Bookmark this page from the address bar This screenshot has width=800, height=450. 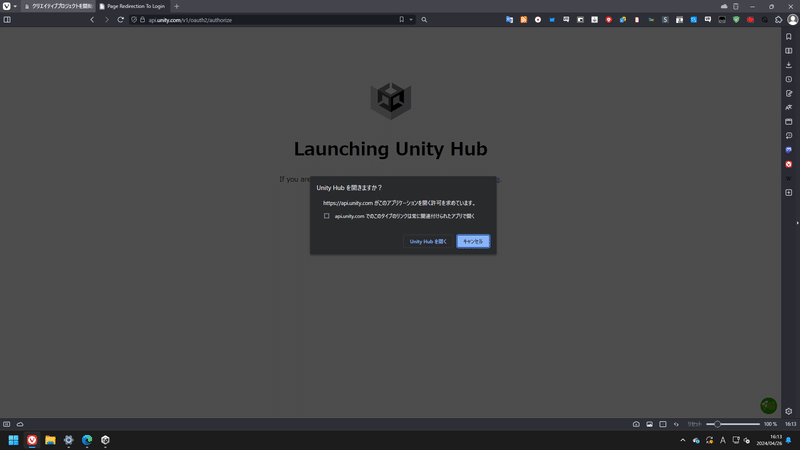[x=402, y=20]
